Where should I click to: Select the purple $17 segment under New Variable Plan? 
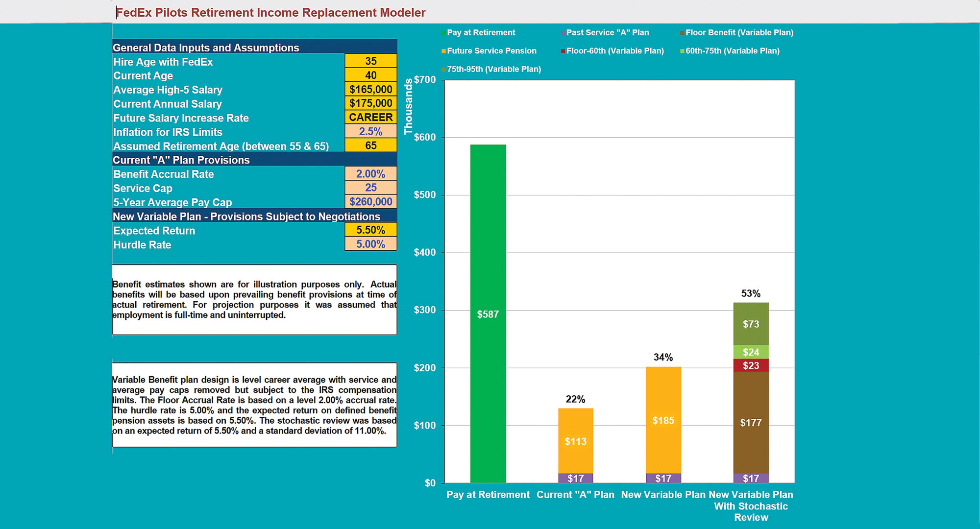click(663, 478)
